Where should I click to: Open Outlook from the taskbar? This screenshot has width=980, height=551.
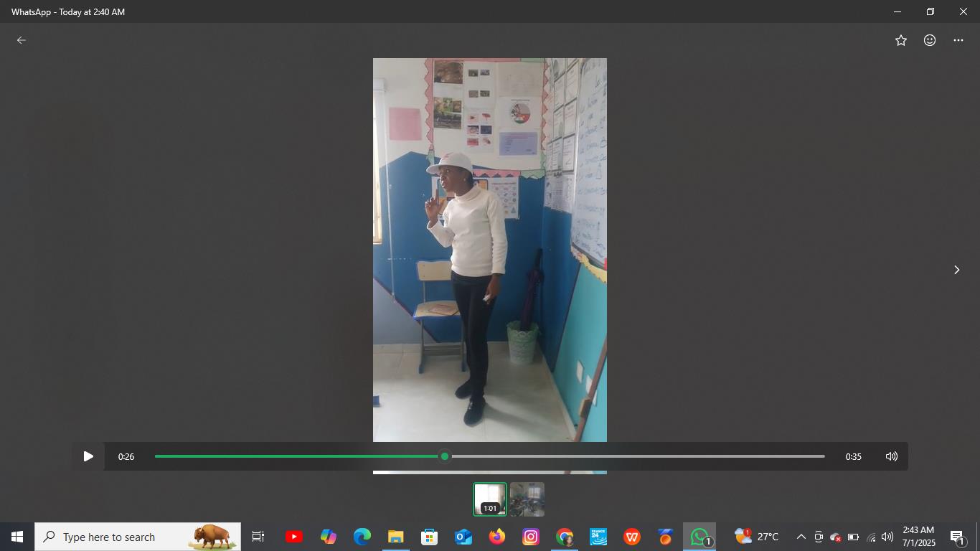point(463,537)
